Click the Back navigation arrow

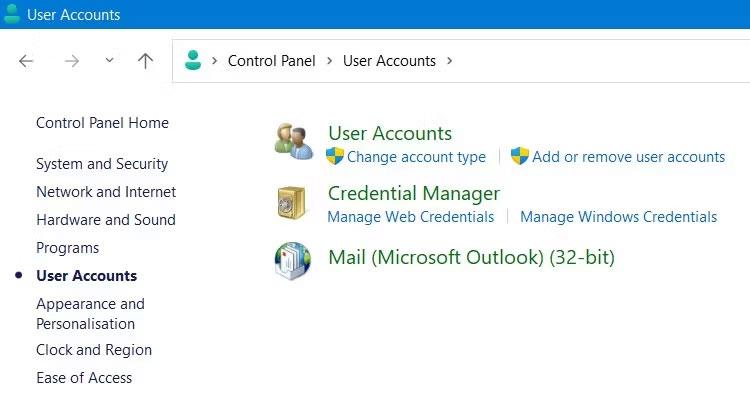pyautogui.click(x=26, y=61)
